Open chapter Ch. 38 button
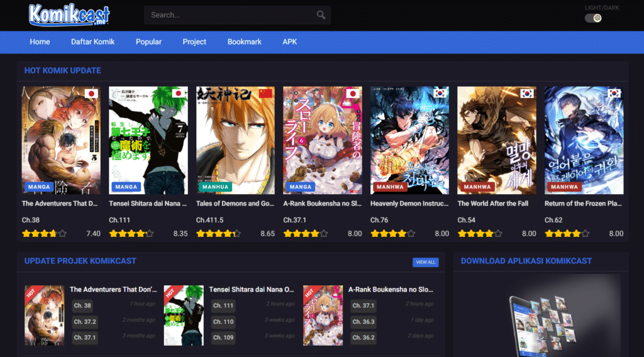The image size is (644, 357). click(82, 305)
